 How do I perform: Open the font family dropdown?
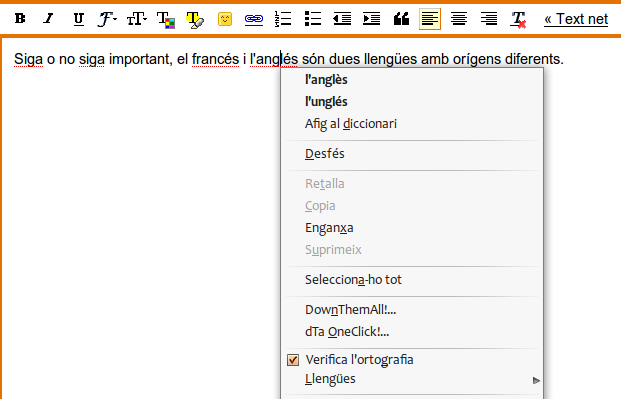point(107,19)
